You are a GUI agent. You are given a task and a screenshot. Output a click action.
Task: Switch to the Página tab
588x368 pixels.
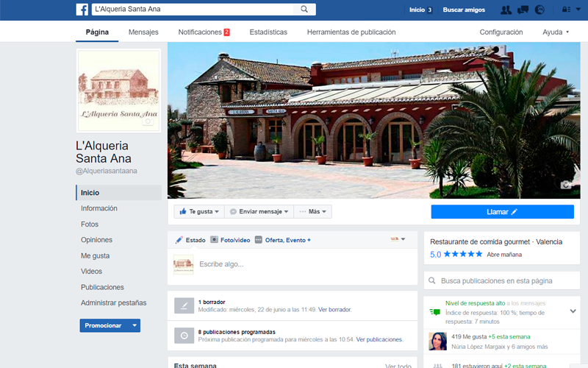click(97, 32)
